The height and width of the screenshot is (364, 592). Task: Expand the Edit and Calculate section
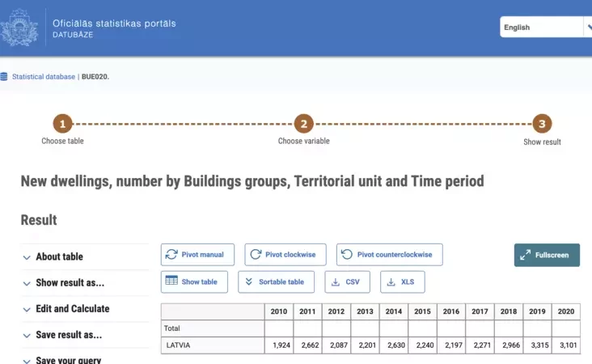point(74,309)
